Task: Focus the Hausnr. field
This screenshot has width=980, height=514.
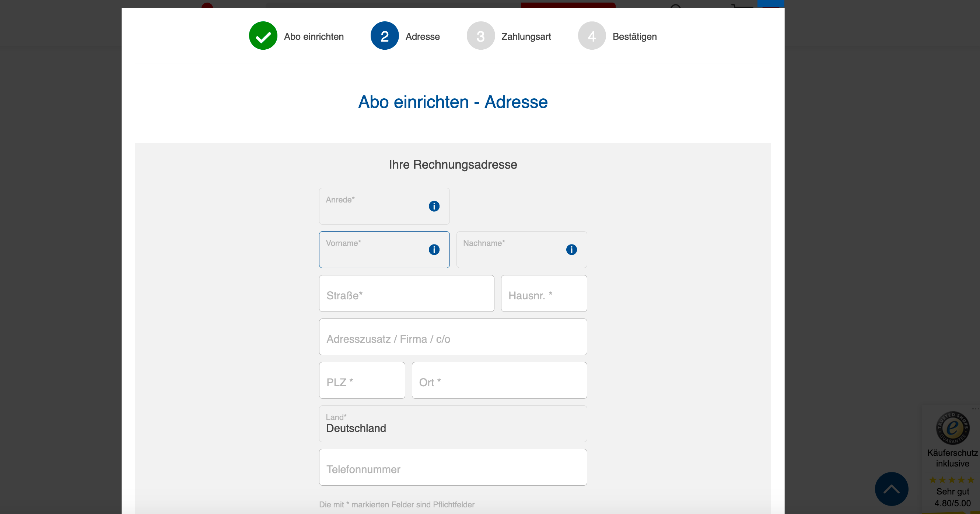Action: coord(544,293)
